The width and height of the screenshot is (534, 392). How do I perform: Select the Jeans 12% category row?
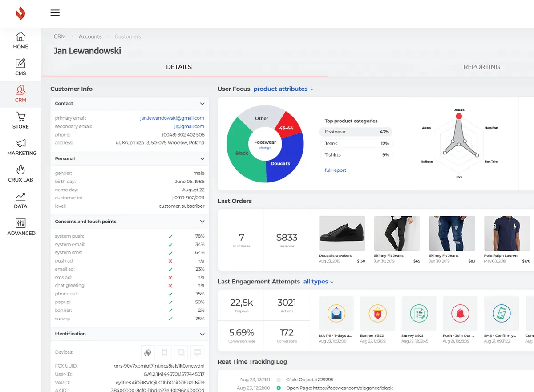(356, 144)
